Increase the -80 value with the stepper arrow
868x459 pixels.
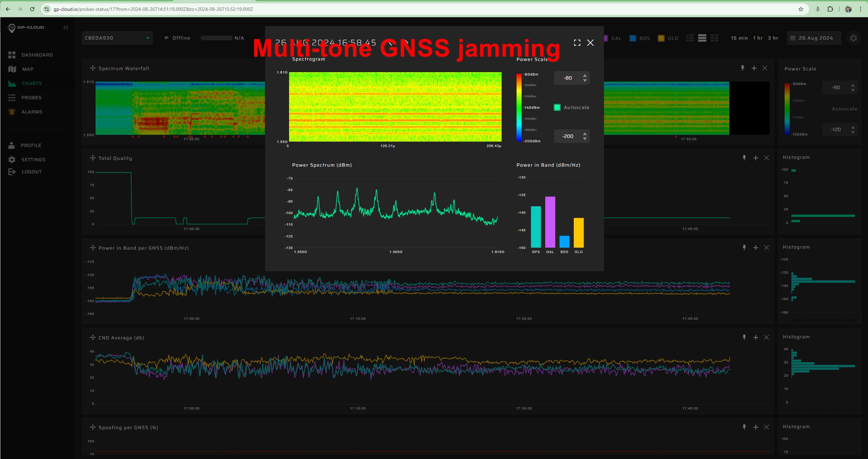pyautogui.click(x=584, y=76)
